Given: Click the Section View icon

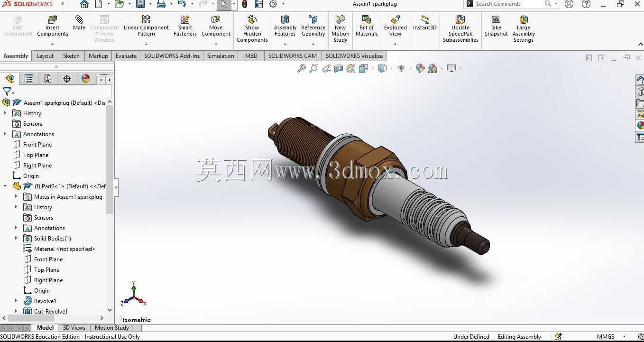Looking at the screenshot, I should pos(339,68).
